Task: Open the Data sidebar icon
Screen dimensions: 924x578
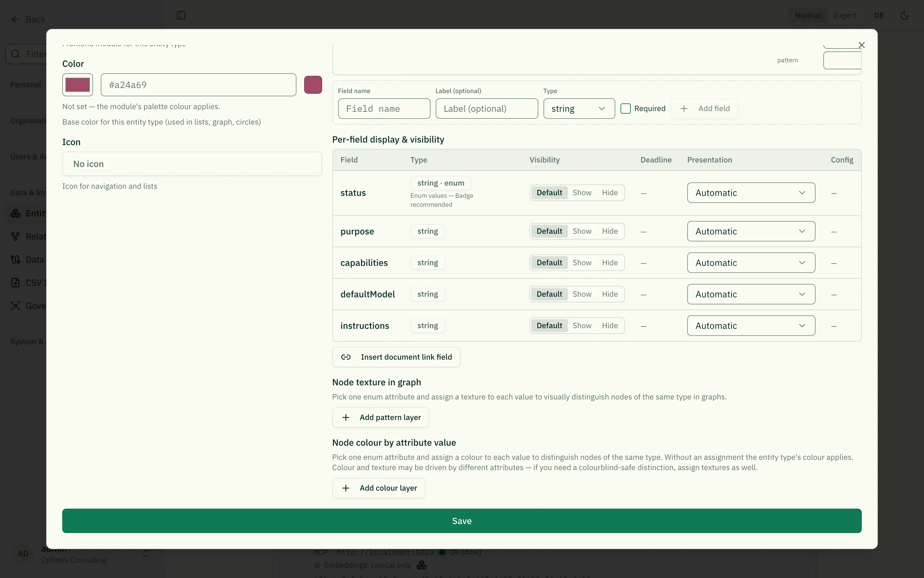Action: [x=16, y=259]
